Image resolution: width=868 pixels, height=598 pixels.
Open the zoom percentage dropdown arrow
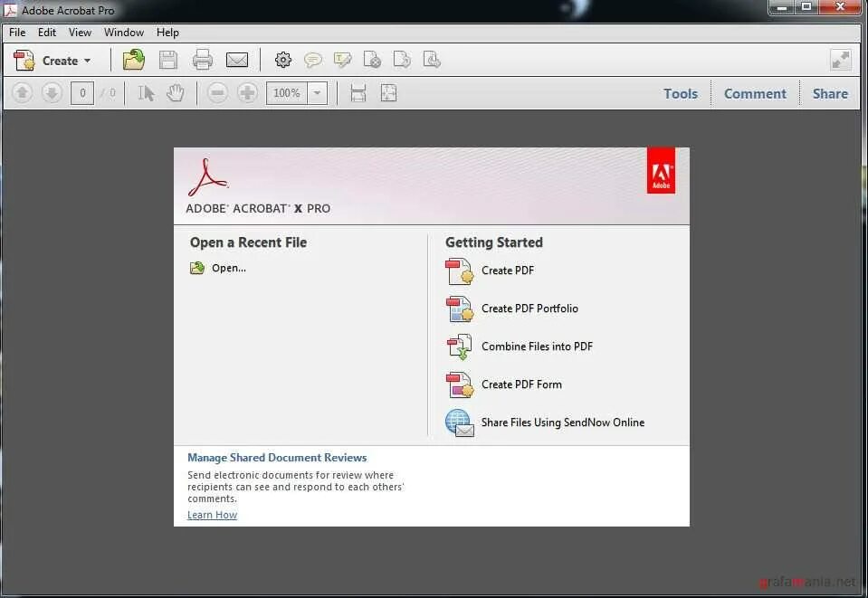point(317,93)
